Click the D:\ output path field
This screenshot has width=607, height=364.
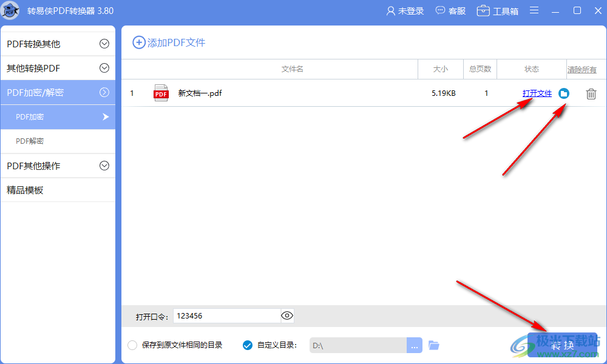click(358, 345)
